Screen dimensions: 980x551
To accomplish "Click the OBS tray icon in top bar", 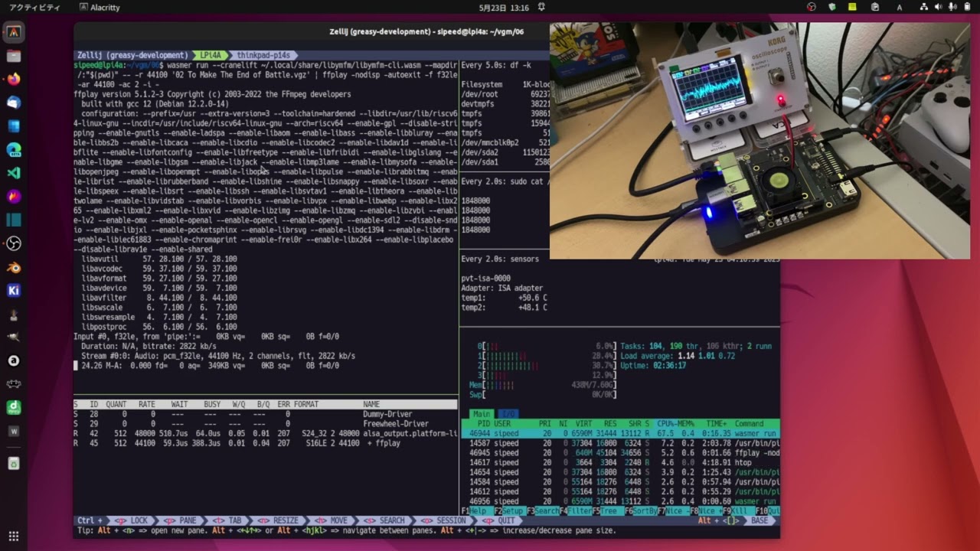I will 812,7.
